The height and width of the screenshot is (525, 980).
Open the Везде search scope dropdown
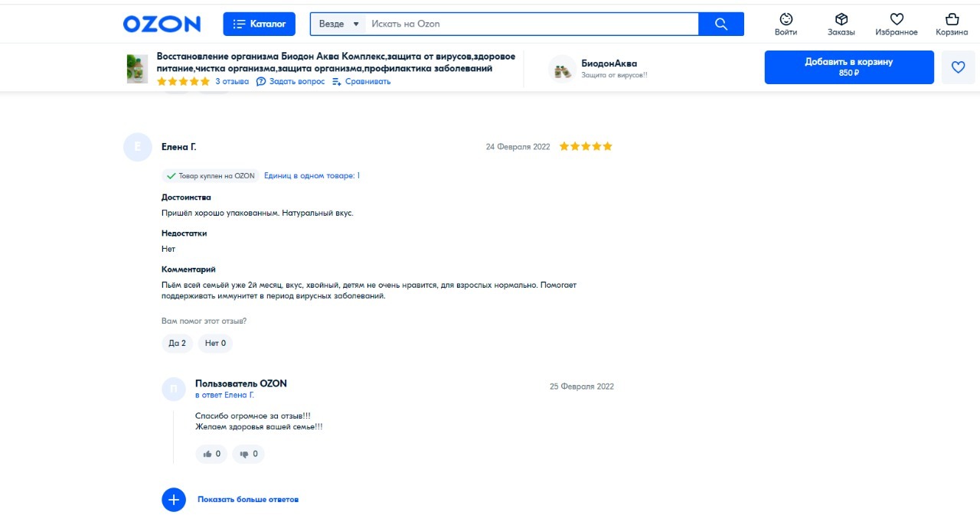[x=338, y=24]
